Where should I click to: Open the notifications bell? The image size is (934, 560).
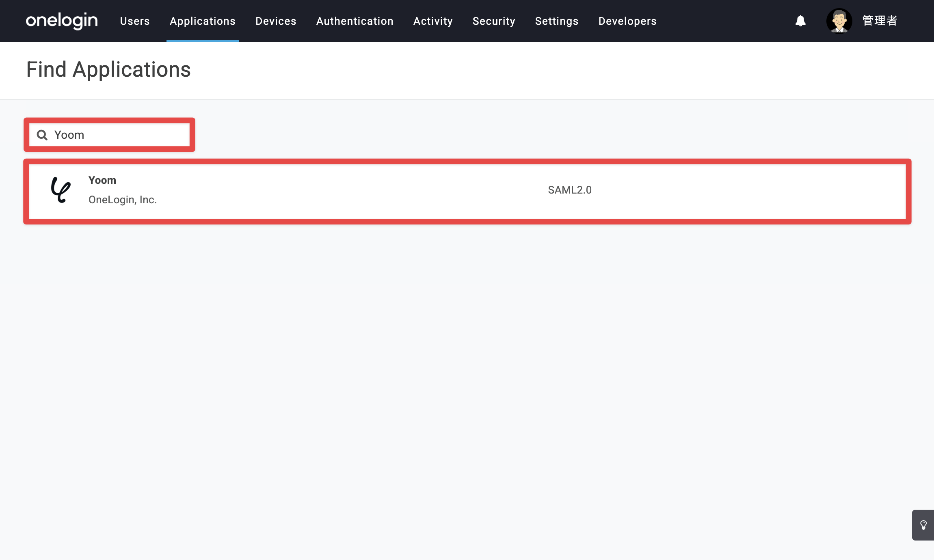800,21
